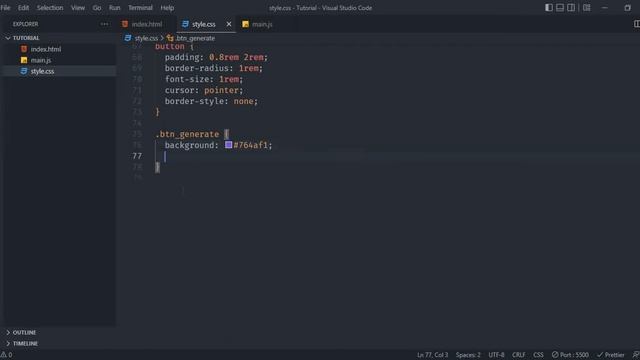The width and height of the screenshot is (640, 360).
Task: Open color picker for #764af1 swatch
Action: click(229, 145)
